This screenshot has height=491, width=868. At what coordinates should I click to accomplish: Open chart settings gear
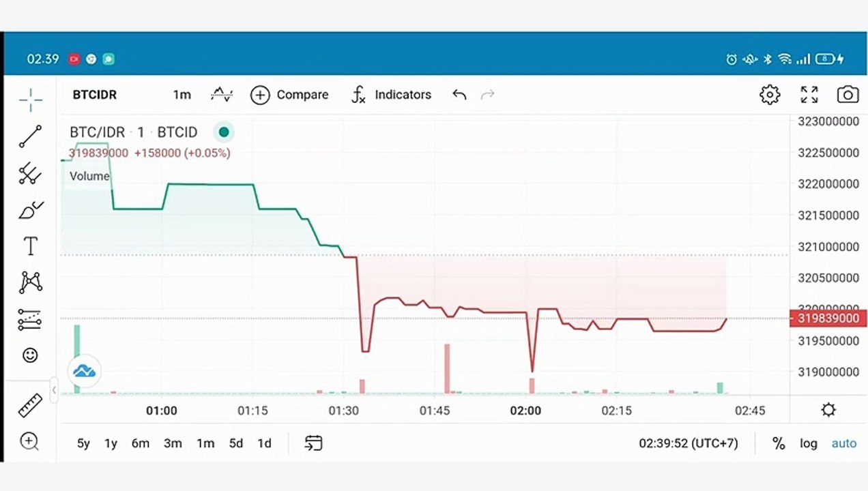(x=770, y=95)
